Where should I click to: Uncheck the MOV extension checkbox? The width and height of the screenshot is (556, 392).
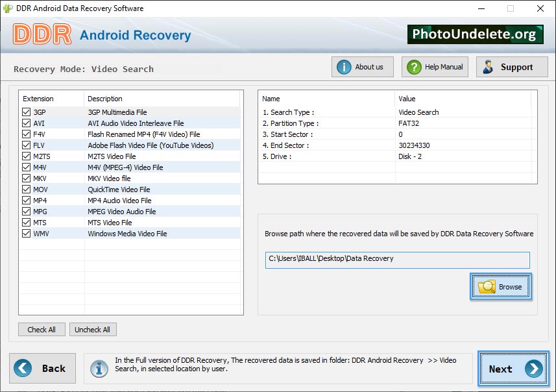26,189
